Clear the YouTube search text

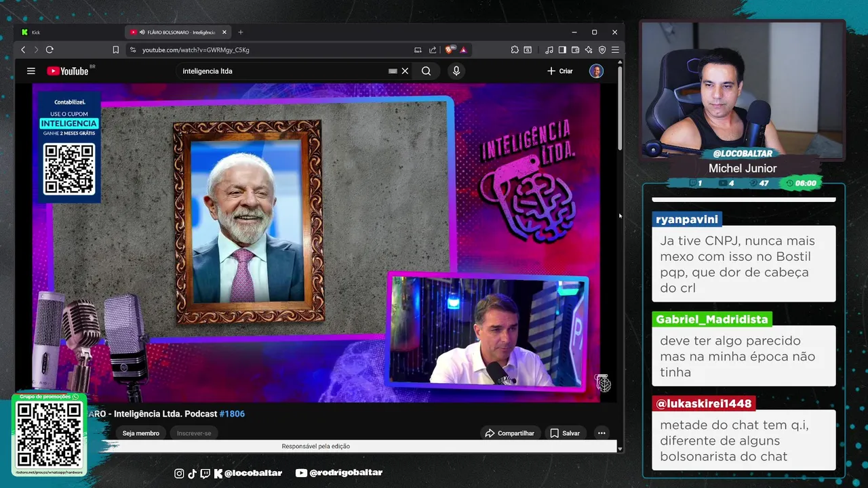pos(405,70)
